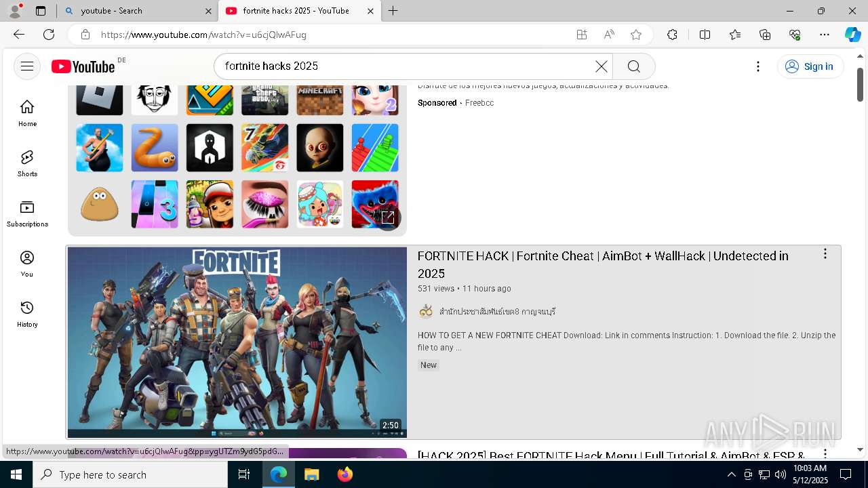This screenshot has height=488, width=868.
Task: Open the Fortnite video thumbnail
Action: pyautogui.click(x=237, y=342)
